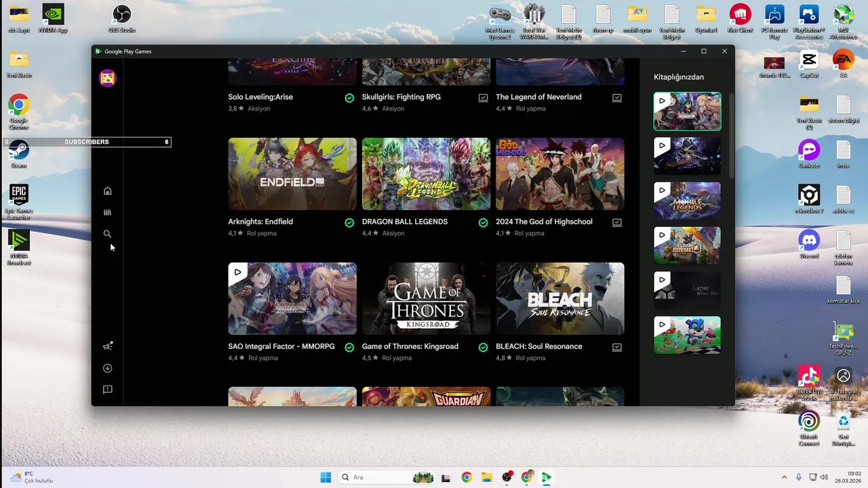Click verified badge beside Game of Thrones: Kingsroad
Screen dimensions: 868x488
[483, 347]
